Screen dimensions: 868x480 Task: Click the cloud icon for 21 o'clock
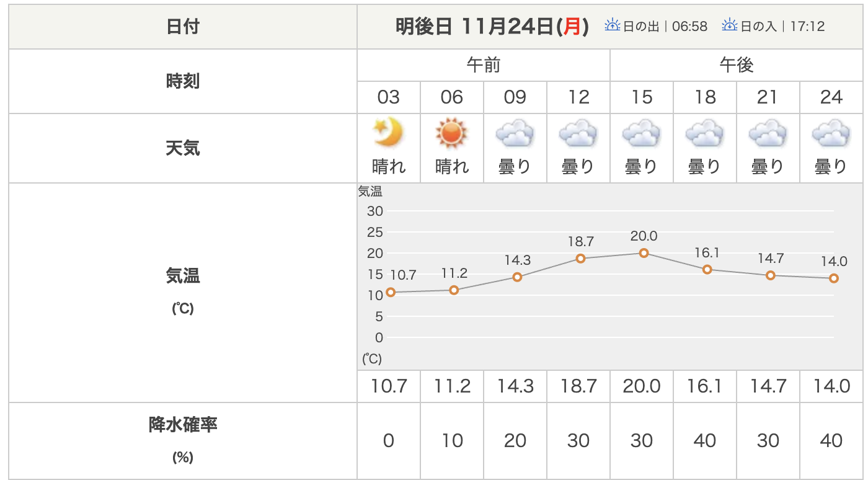(x=768, y=133)
